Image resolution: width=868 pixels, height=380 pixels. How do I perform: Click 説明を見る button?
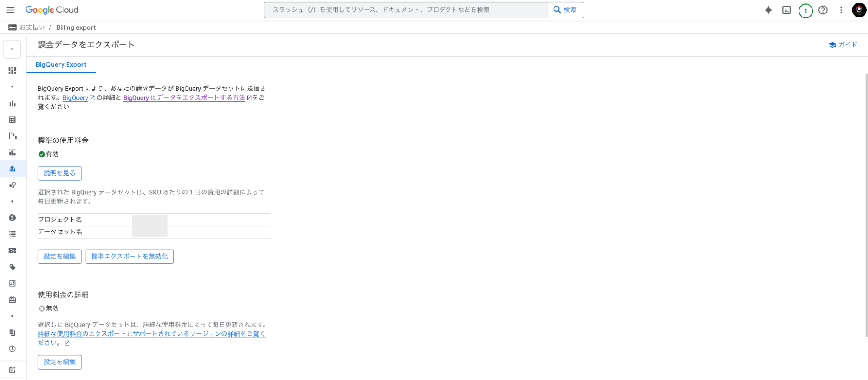point(59,173)
